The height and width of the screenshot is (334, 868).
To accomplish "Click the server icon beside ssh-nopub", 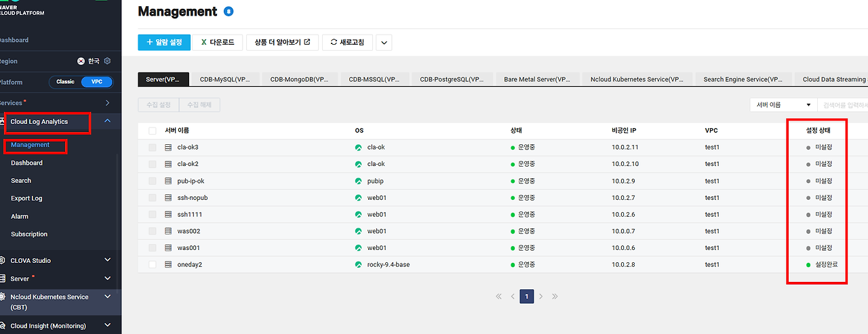I will click(170, 198).
